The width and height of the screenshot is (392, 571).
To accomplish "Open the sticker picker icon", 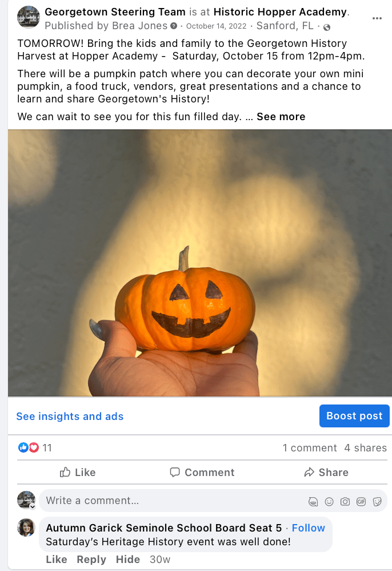I will [377, 502].
